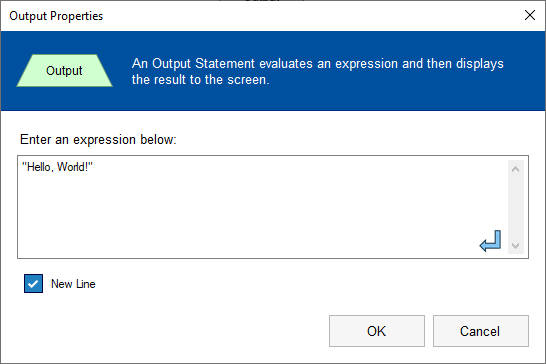The height and width of the screenshot is (364, 546).
Task: Click the "Enter an expression below:" label
Action: tap(98, 139)
